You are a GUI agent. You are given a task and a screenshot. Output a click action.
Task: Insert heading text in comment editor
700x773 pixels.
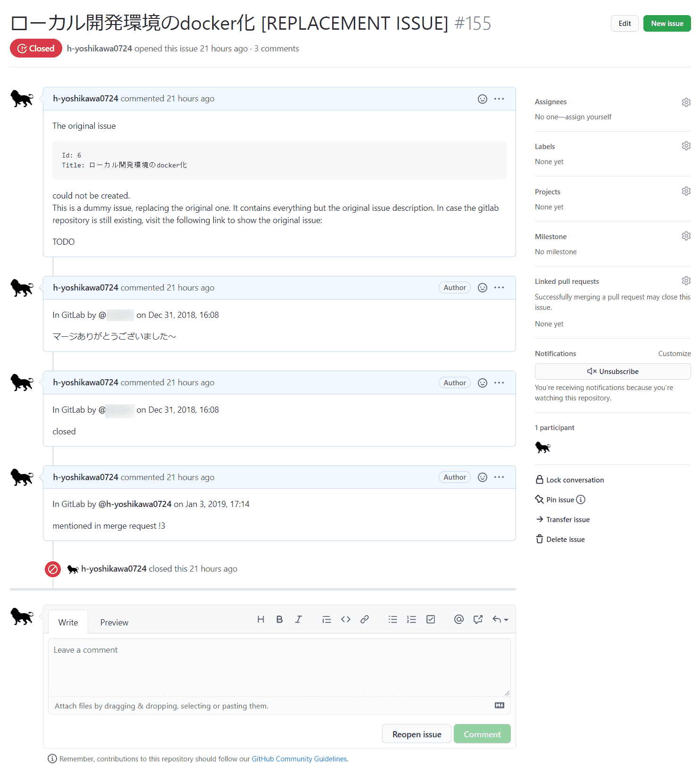click(260, 619)
